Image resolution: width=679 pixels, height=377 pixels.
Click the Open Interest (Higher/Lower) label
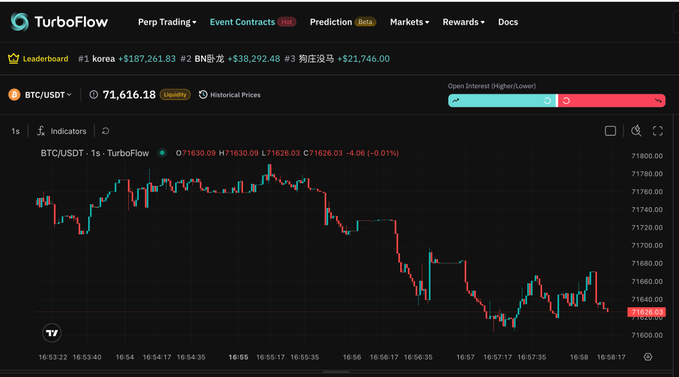(x=492, y=86)
